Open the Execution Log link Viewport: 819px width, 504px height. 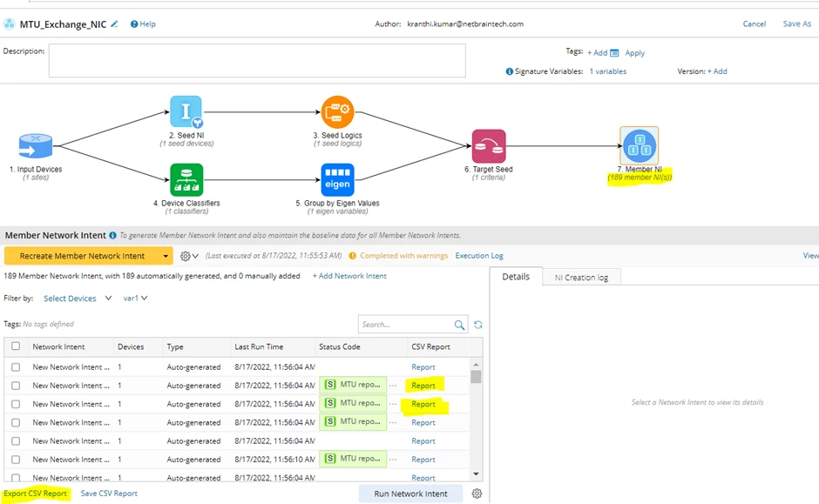[479, 256]
